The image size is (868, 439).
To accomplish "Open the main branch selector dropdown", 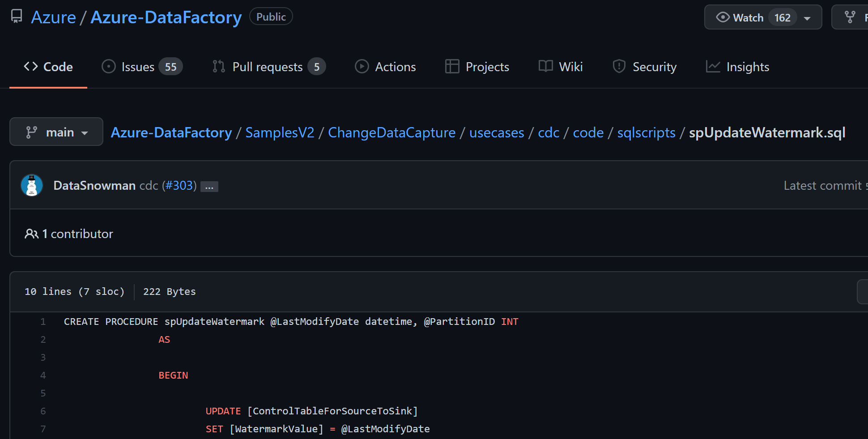I will coord(56,132).
